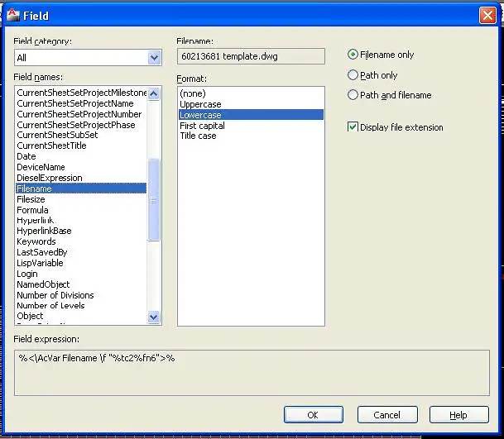Click the Field names scroll up arrow
This screenshot has width=504, height=439.
pos(154,93)
